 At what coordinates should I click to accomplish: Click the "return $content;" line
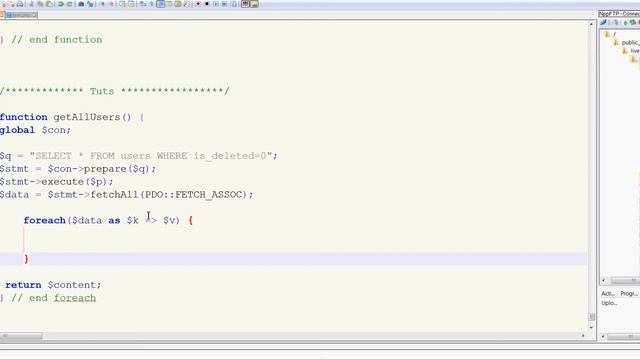(53, 285)
